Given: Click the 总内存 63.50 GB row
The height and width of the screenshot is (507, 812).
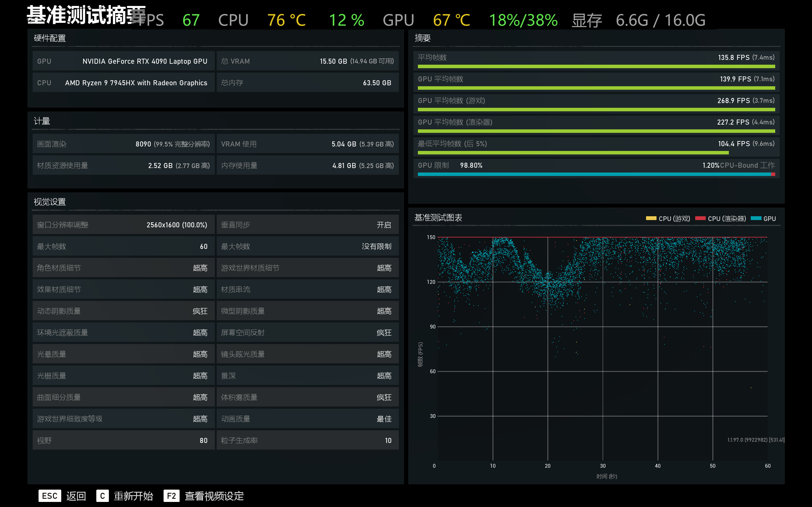Looking at the screenshot, I should pyautogui.click(x=308, y=82).
